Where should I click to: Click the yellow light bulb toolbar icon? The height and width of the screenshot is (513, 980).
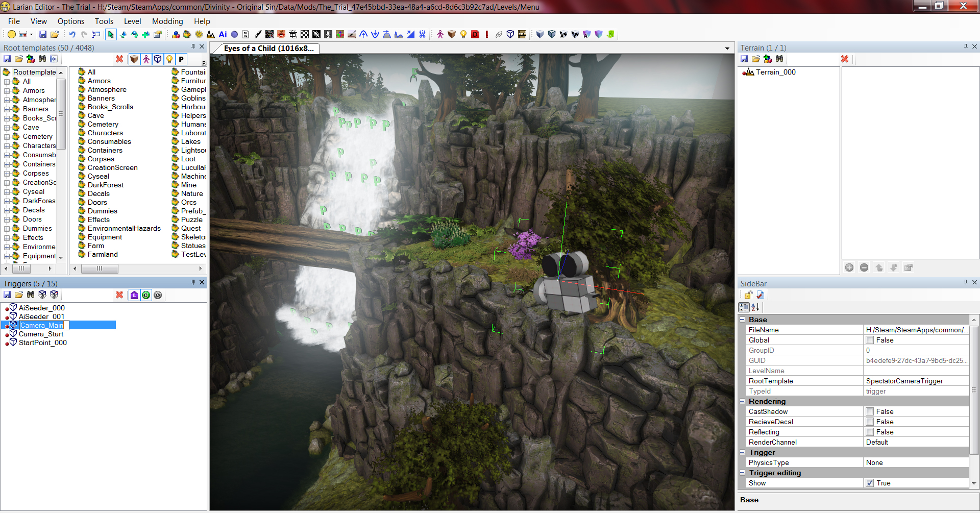coord(463,34)
